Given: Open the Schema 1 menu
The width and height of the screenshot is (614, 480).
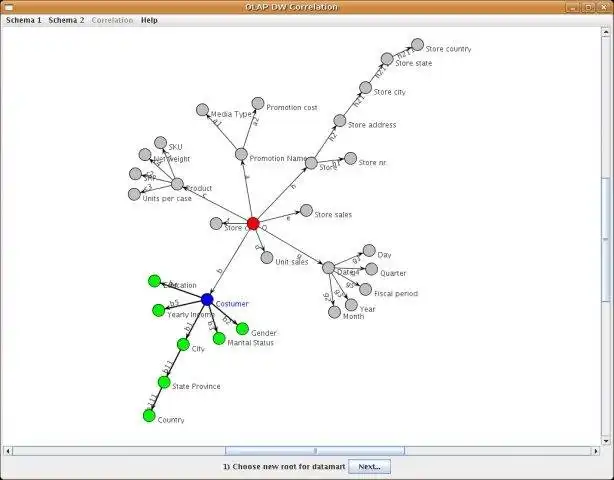Looking at the screenshot, I should (23, 20).
